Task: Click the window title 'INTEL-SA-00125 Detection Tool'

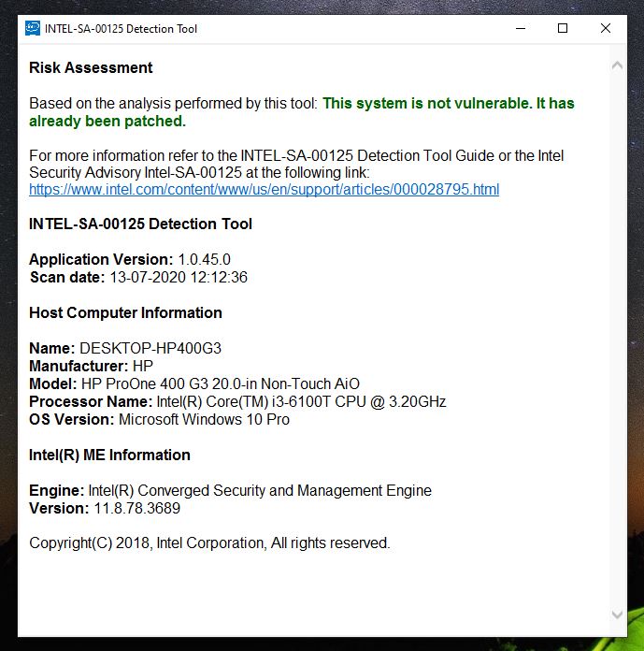Action: (x=121, y=29)
